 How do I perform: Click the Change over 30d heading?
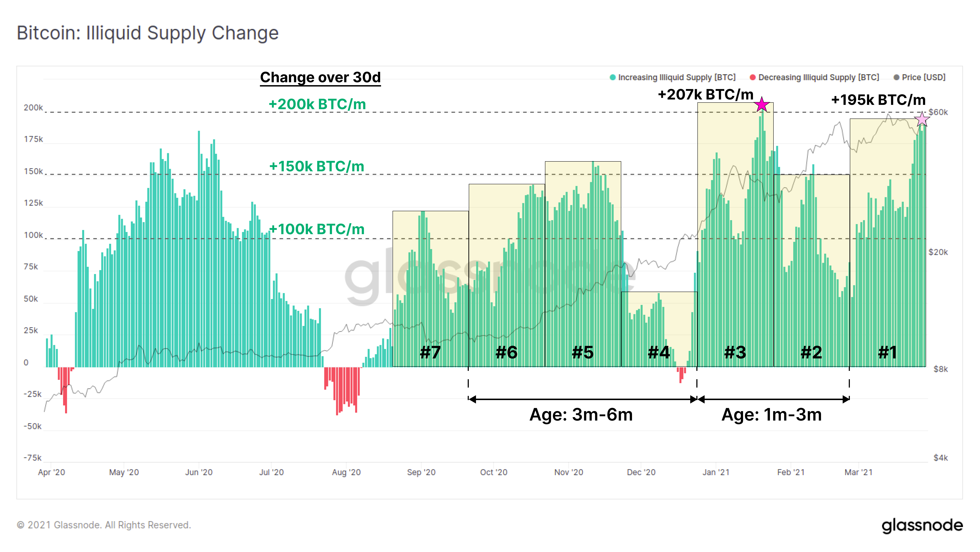(320, 77)
